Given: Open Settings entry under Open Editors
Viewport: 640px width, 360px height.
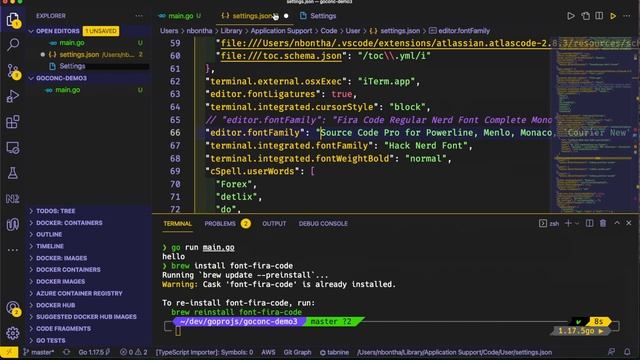Looking at the screenshot, I should click(72, 66).
